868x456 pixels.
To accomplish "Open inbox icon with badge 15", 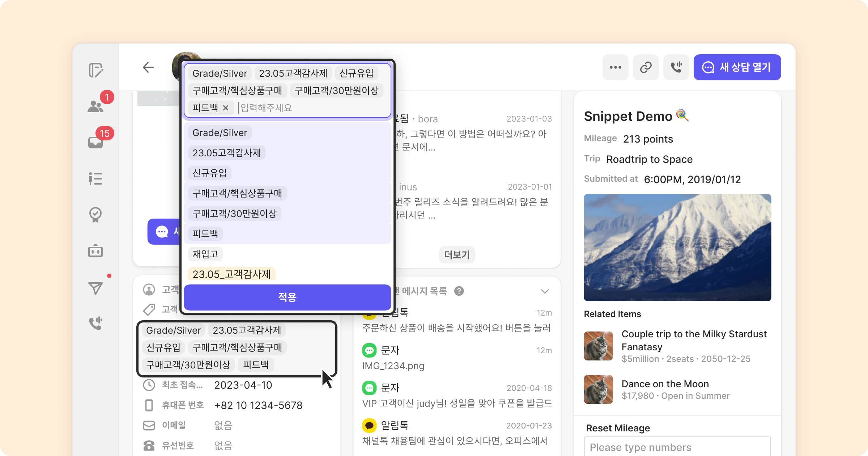I will 96,142.
